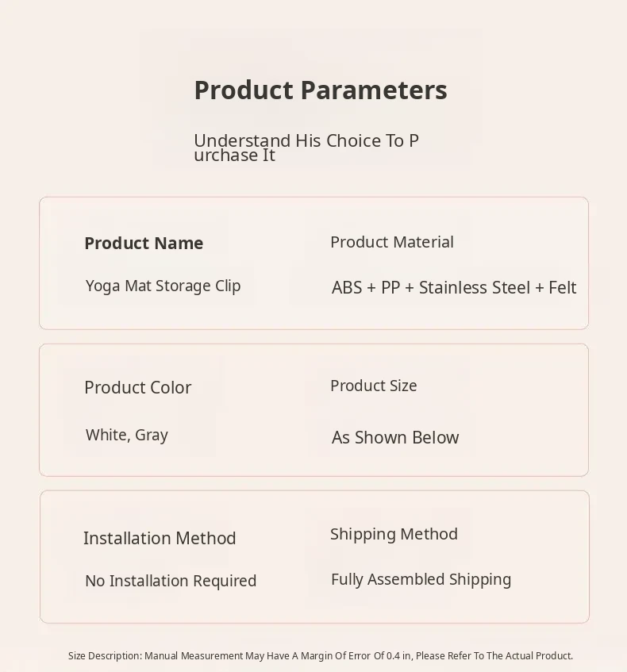Click 'Fully Assembled Shipping' text
Image resolution: width=627 pixels, height=672 pixels.
point(421,579)
